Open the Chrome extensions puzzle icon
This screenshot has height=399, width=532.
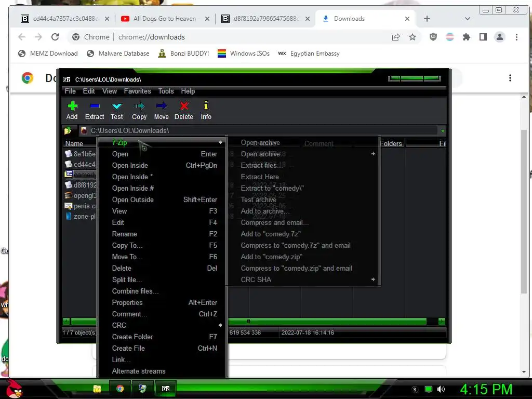pyautogui.click(x=467, y=37)
